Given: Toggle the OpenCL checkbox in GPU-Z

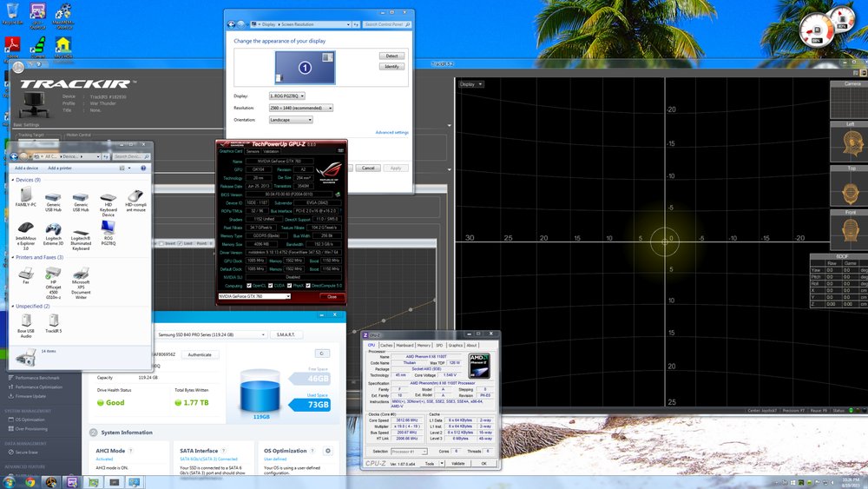Looking at the screenshot, I should (x=248, y=286).
